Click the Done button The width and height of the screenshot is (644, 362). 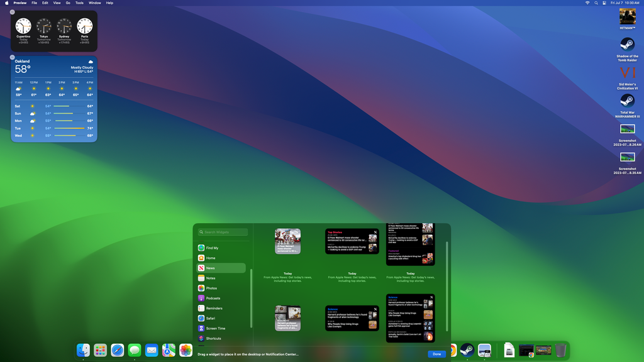(436, 354)
